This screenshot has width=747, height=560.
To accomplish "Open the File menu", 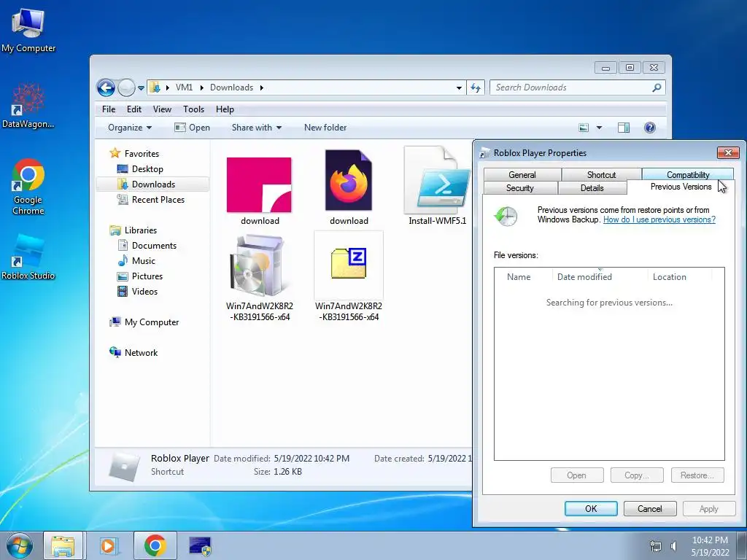I will [109, 109].
